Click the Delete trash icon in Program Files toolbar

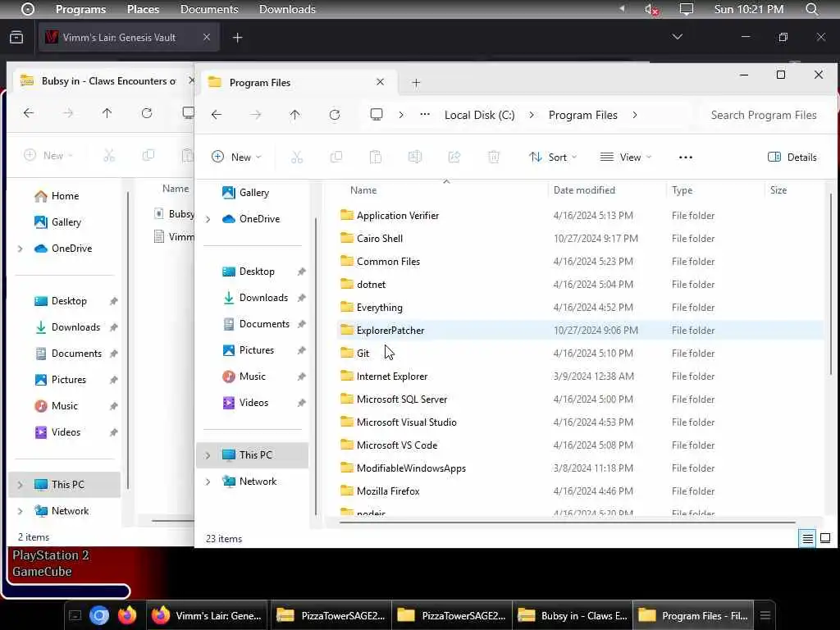point(494,157)
